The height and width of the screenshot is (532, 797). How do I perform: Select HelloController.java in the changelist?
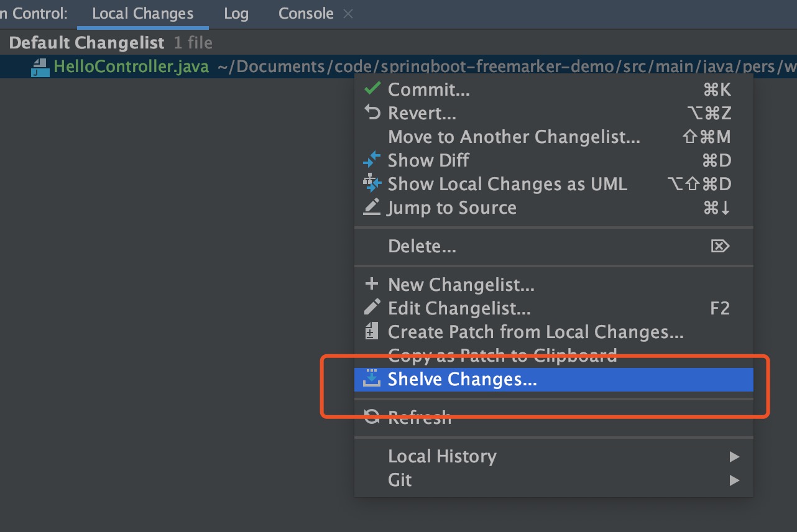tap(131, 67)
